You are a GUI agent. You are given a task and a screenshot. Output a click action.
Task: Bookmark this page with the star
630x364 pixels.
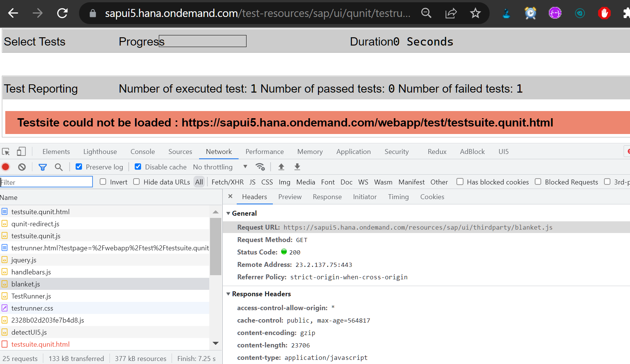tap(475, 13)
